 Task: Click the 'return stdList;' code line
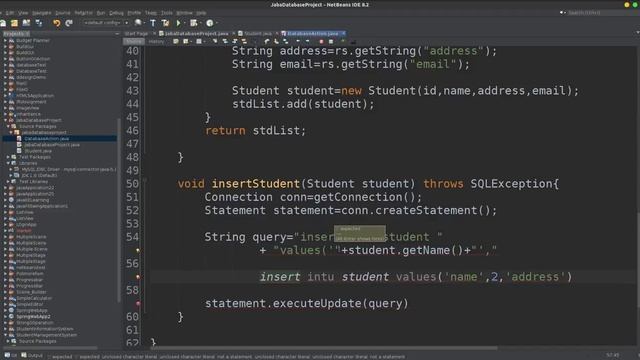tap(256, 131)
